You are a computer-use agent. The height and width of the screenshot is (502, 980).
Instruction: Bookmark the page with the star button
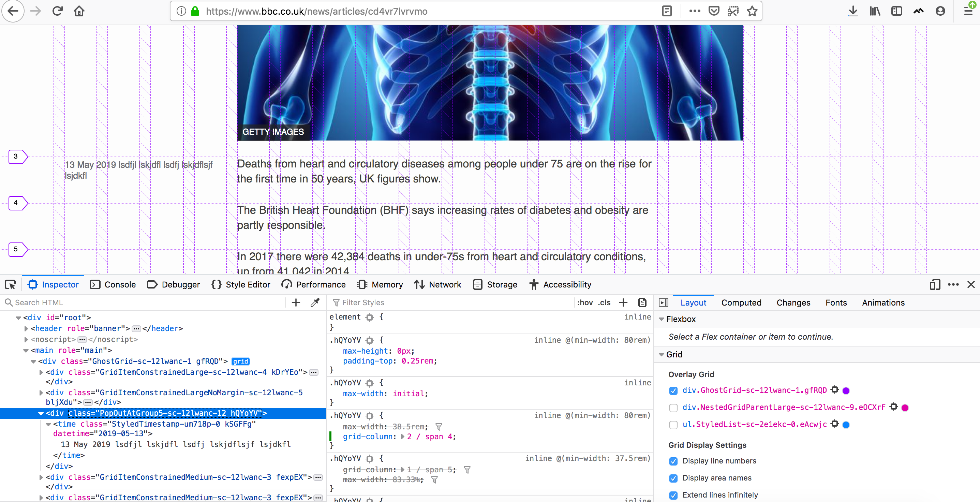coord(752,11)
